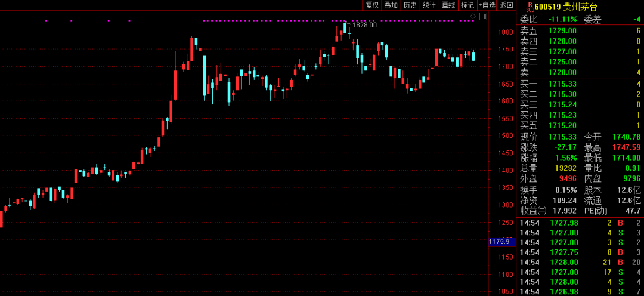This screenshot has width=644, height=296.
Task: Click the 叠加 overlay button
Action: click(x=391, y=5)
